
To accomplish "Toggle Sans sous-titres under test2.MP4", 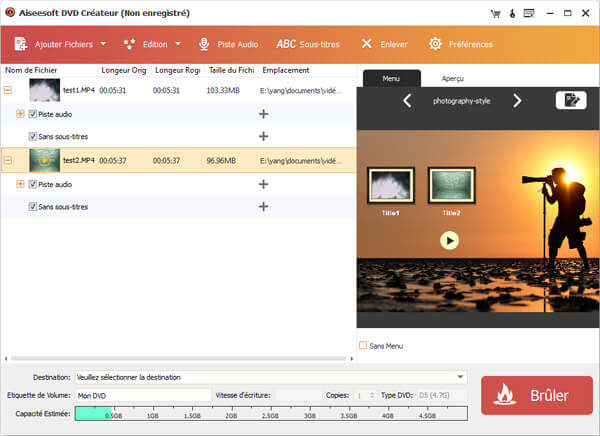I will pos(33,206).
